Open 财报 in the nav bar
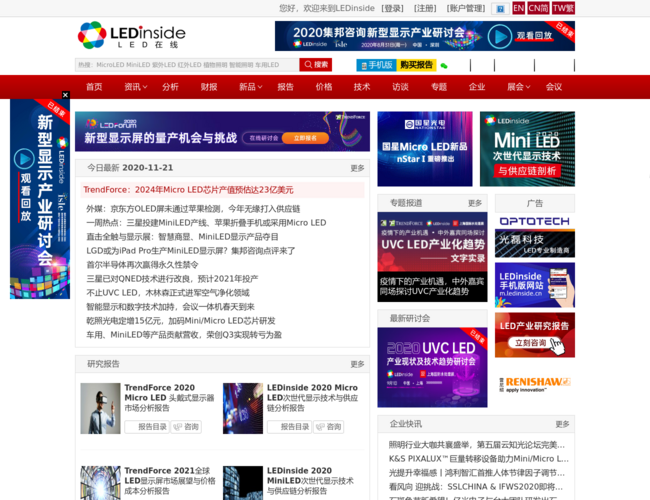The image size is (650, 500). pos(209,87)
